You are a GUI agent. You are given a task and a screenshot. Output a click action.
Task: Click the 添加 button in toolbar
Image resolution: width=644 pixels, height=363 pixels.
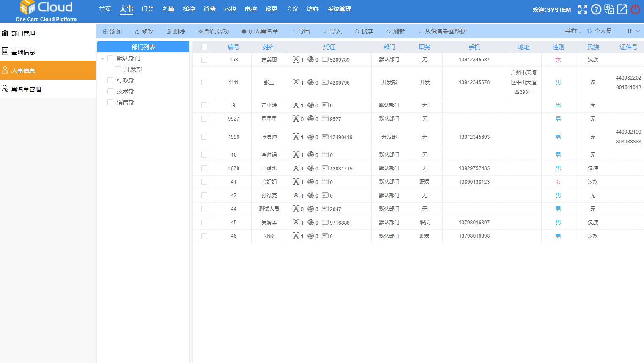point(112,31)
